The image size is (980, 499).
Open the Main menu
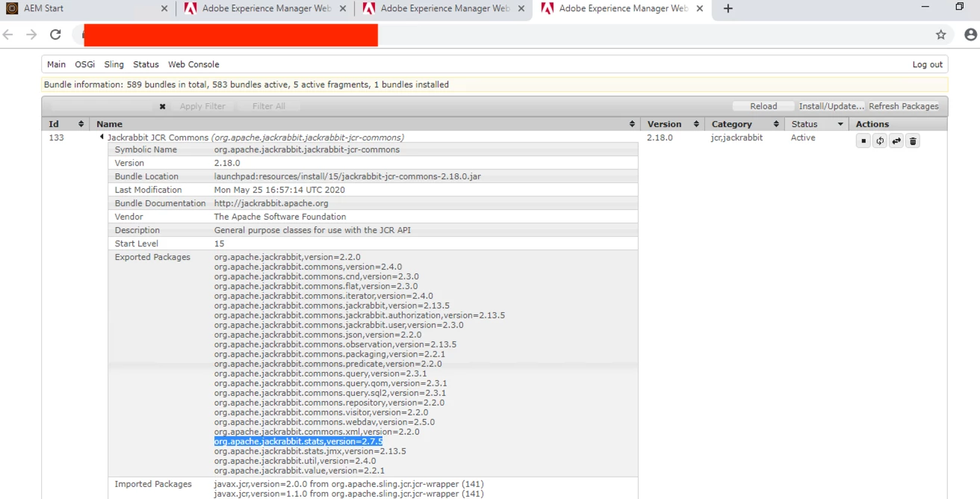[56, 64]
